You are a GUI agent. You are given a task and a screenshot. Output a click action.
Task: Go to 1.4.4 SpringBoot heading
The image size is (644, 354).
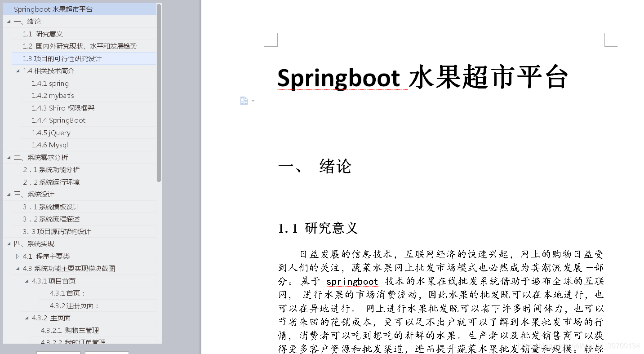point(58,120)
